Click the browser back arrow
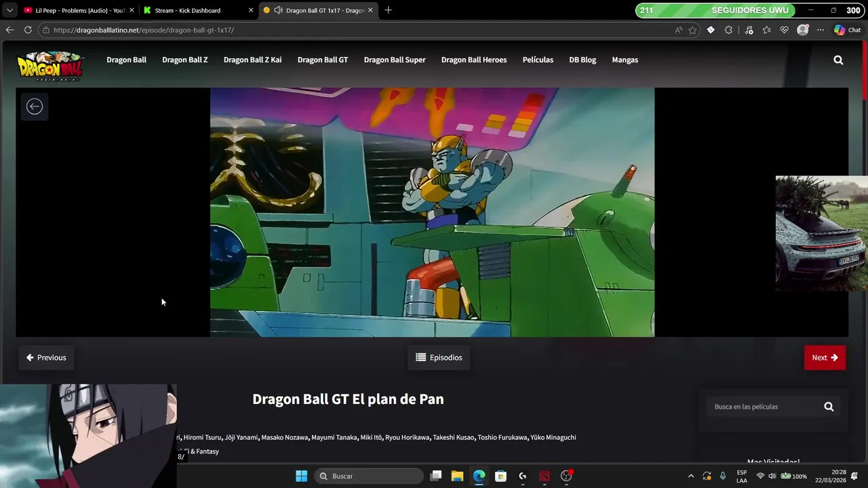868x488 pixels. point(9,30)
